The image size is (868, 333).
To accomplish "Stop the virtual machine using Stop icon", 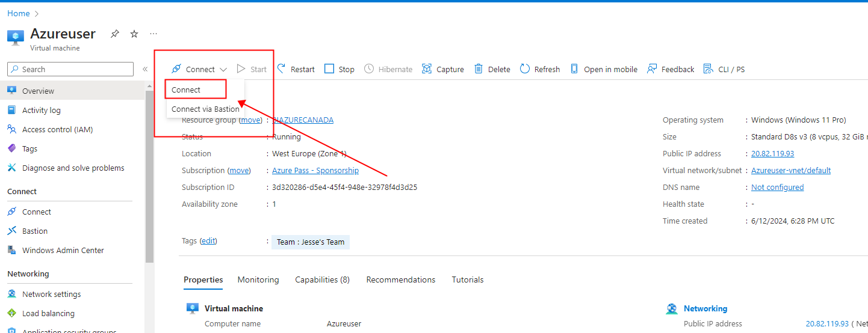I will click(329, 69).
